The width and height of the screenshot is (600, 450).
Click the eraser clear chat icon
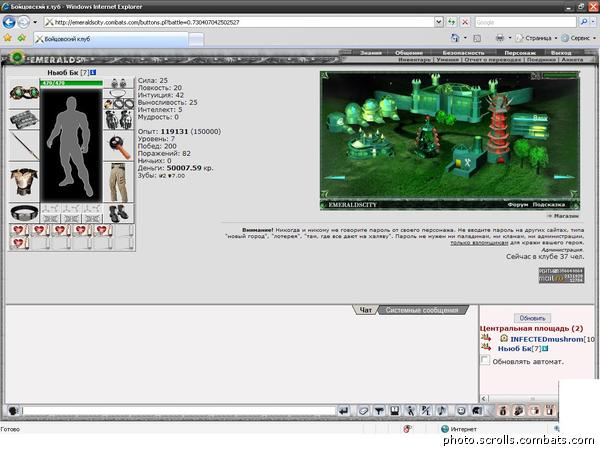[x=363, y=411]
